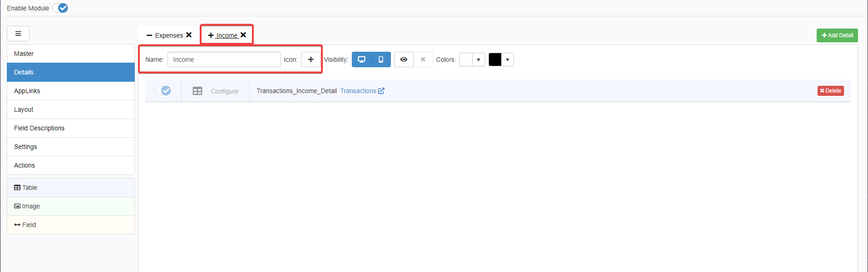Screen dimensions: 868x272
Task: Expand the white color dropdown arrow
Action: tap(478, 59)
